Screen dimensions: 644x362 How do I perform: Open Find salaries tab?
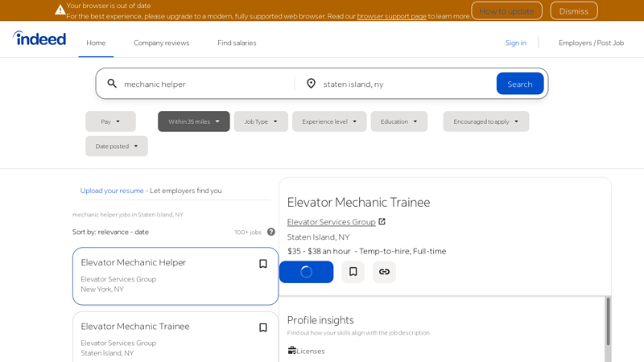tap(237, 43)
